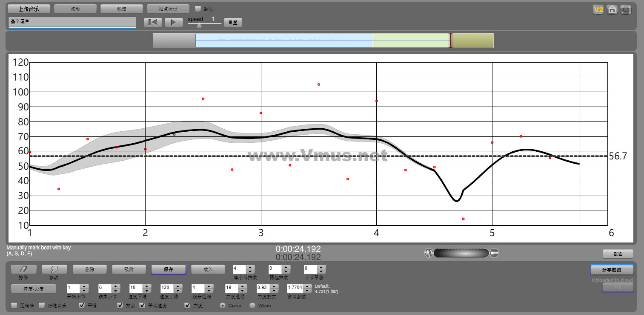Uncheck the 平滑 smoothing checkbox
Screen dimensions: 644x315
(82, 306)
